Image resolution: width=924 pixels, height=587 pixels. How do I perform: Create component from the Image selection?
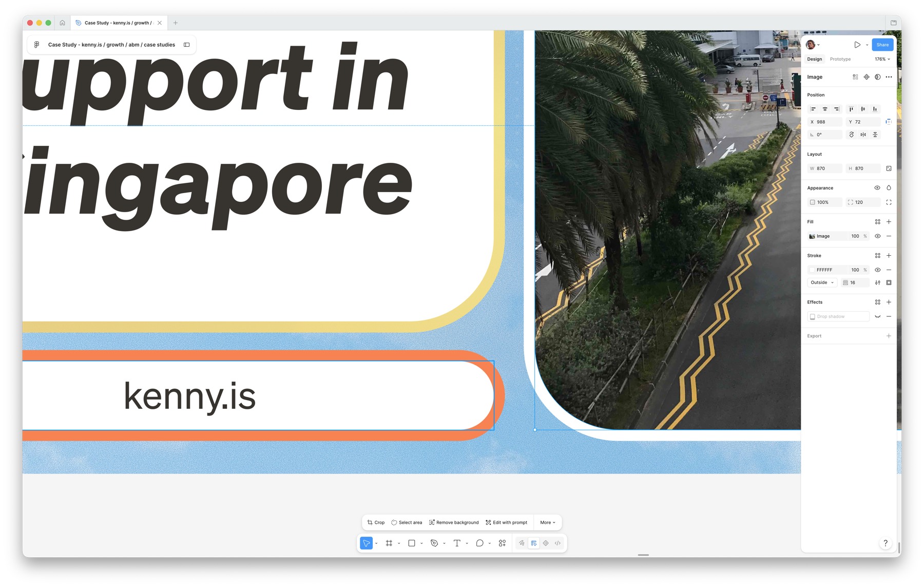(867, 77)
